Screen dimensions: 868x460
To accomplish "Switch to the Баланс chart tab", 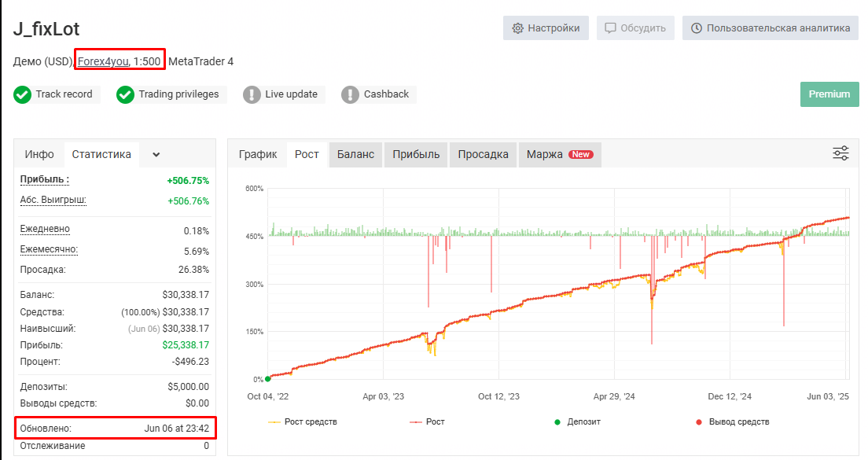I will click(355, 154).
